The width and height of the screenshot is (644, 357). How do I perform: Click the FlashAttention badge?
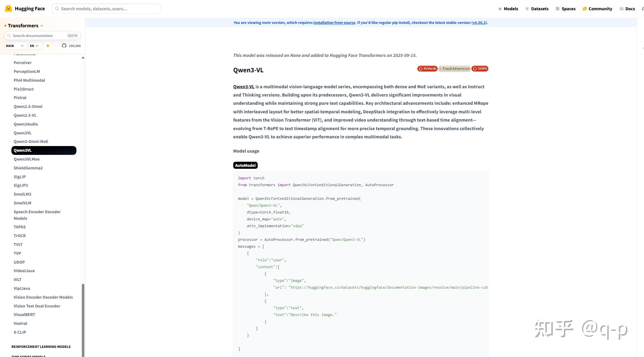(454, 69)
